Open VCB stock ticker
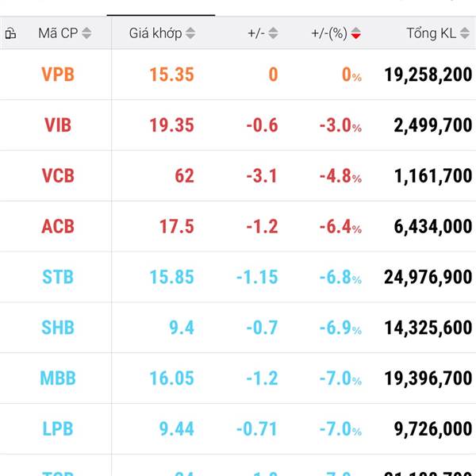The image size is (476, 476). (x=58, y=176)
